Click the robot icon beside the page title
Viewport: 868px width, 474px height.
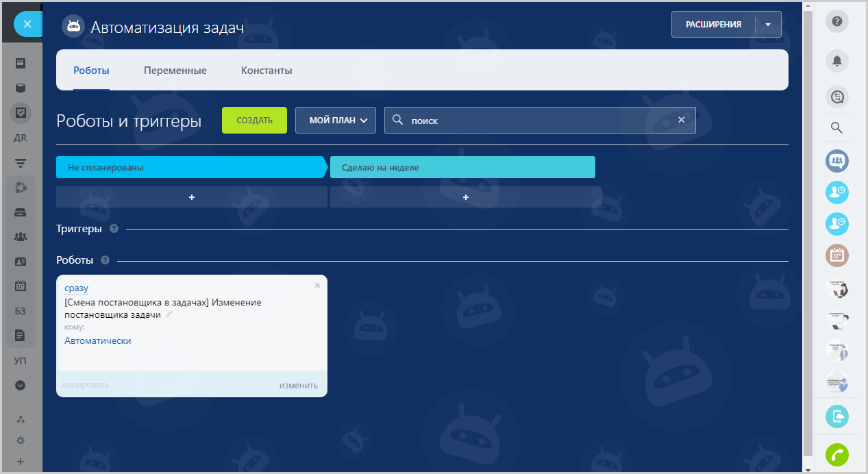73,27
